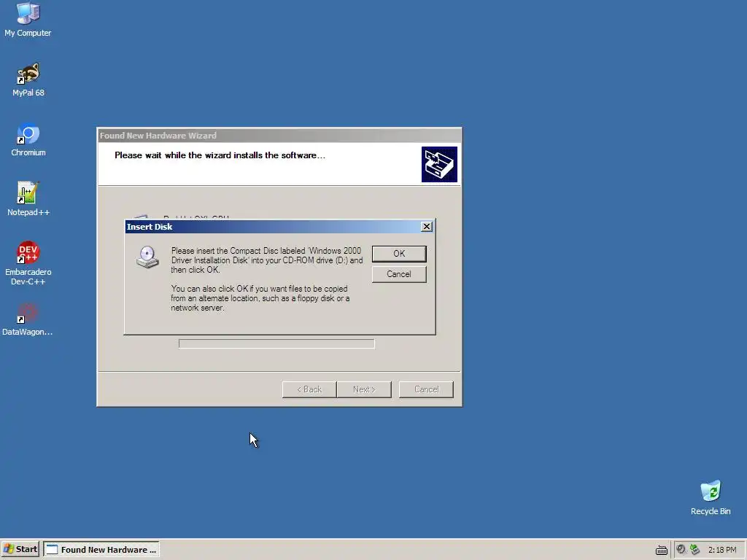Click the wizard's Next button
The image size is (747, 560).
tap(364, 389)
